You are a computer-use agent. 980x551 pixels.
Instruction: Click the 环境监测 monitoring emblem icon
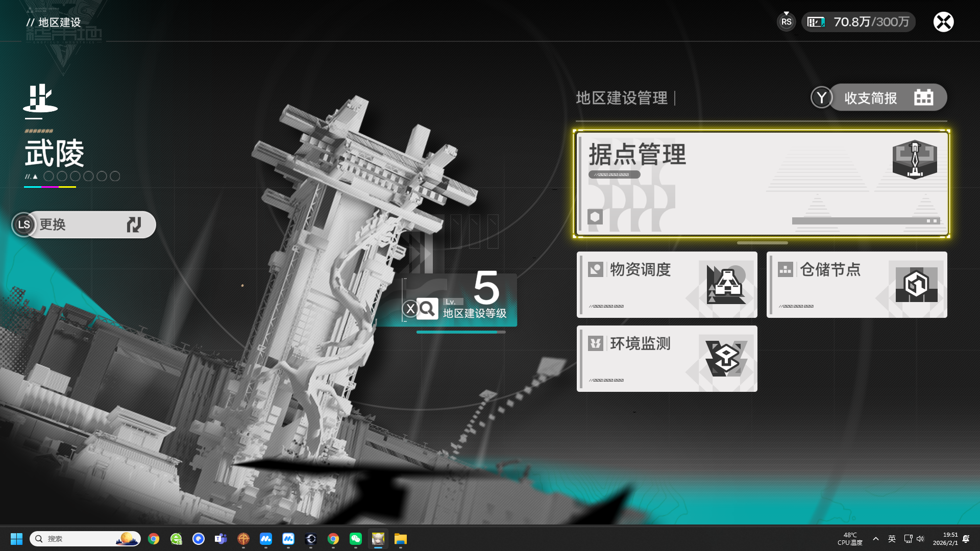tap(726, 358)
